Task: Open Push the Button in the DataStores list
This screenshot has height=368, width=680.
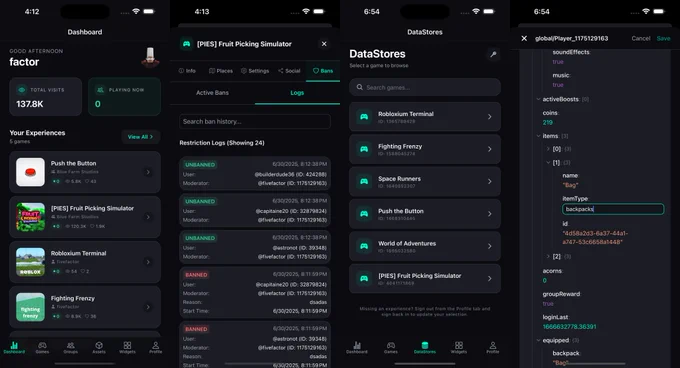Action: 425,214
